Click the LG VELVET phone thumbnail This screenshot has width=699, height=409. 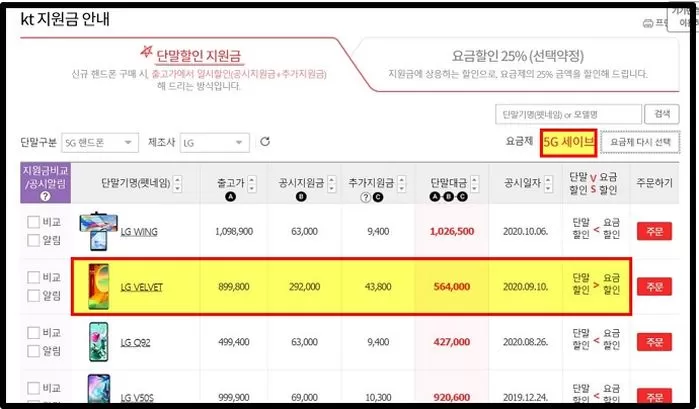[x=99, y=287]
